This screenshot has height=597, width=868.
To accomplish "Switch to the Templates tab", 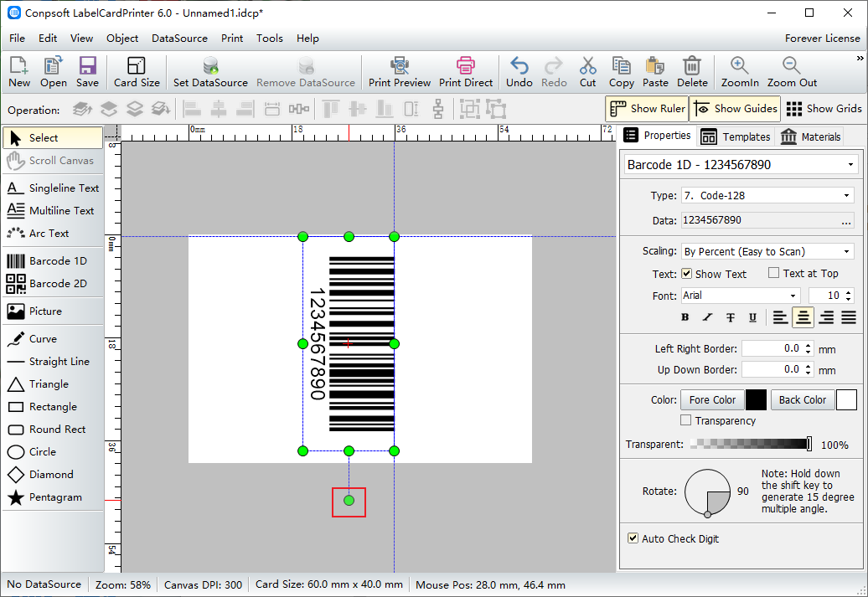I will tap(735, 136).
